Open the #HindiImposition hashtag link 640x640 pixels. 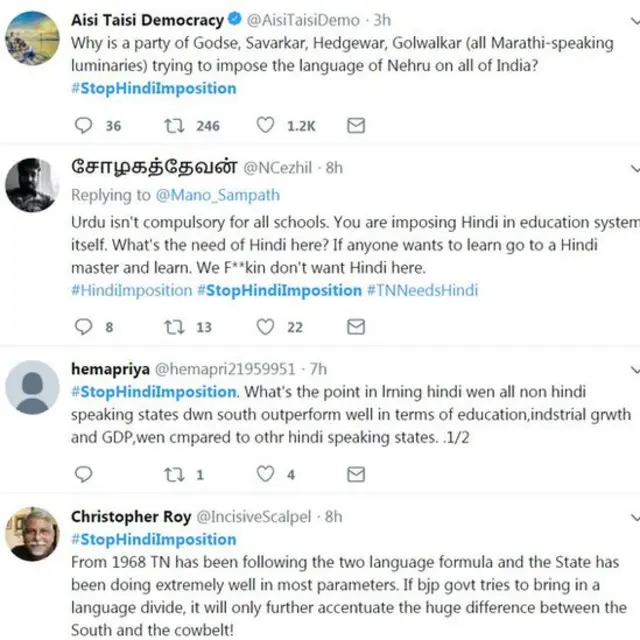tap(131, 290)
